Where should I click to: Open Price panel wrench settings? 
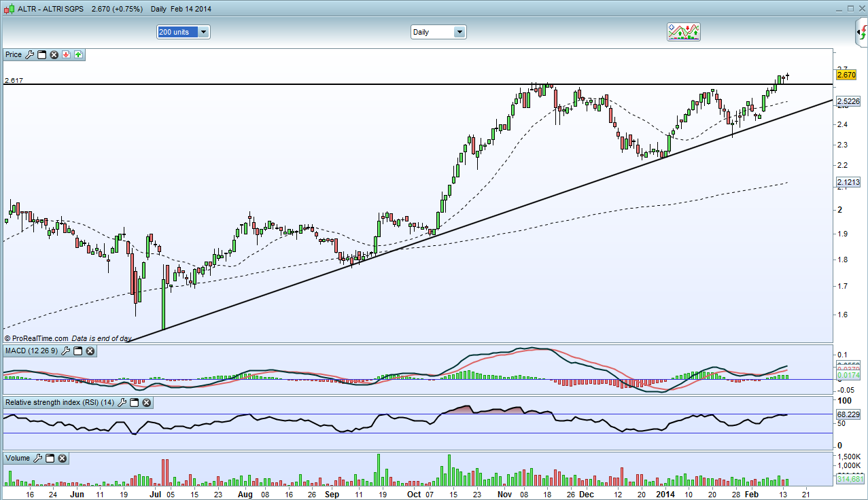pyautogui.click(x=29, y=54)
